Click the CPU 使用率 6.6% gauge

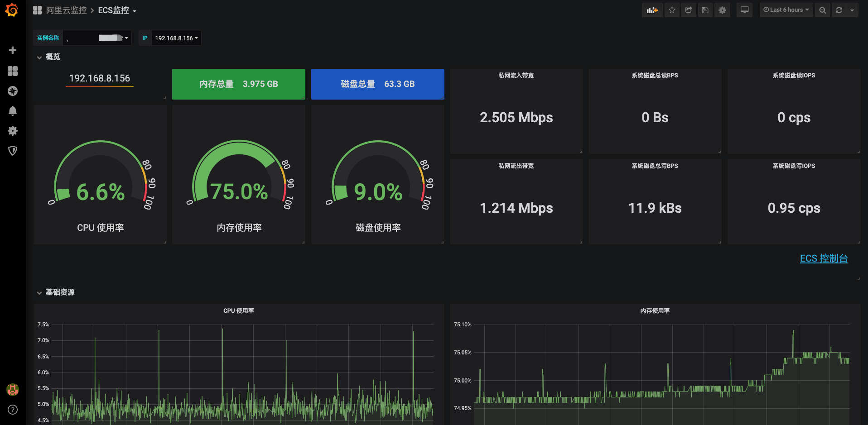point(100,175)
